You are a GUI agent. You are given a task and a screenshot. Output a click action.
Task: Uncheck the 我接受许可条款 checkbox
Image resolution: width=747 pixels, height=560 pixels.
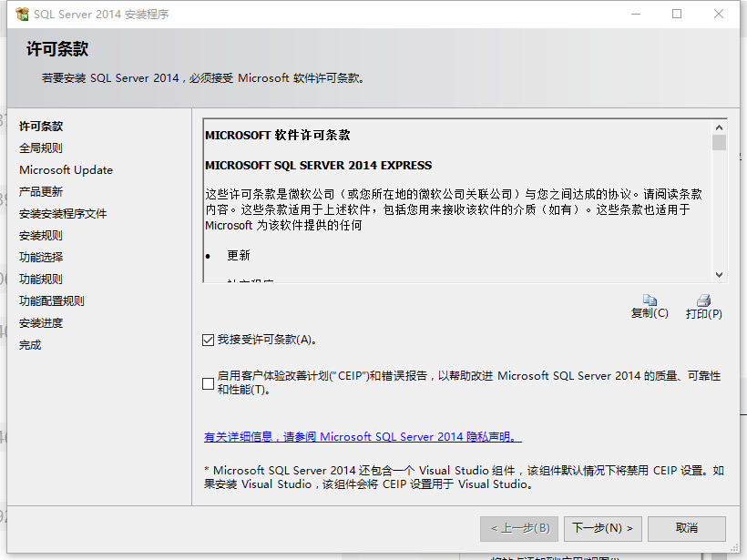[x=209, y=340]
